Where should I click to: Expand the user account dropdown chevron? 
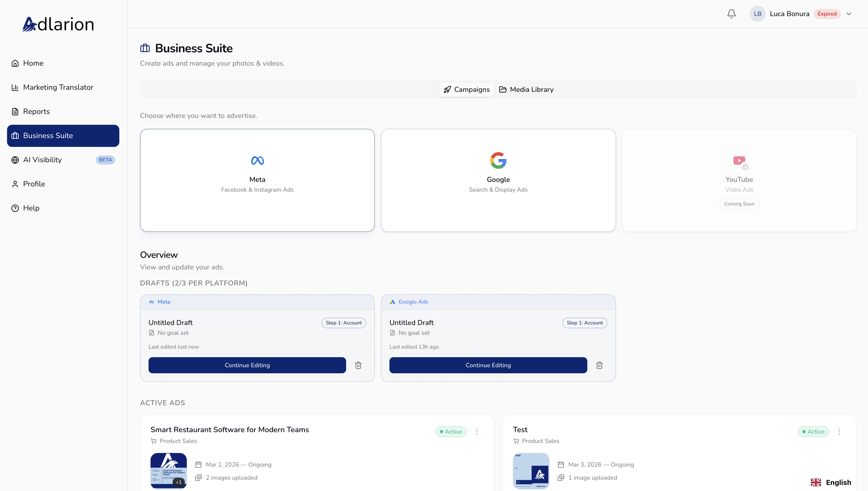click(x=849, y=14)
